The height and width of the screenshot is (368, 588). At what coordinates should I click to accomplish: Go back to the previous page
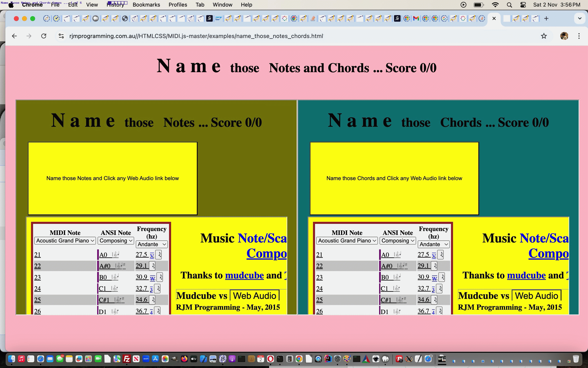[14, 36]
